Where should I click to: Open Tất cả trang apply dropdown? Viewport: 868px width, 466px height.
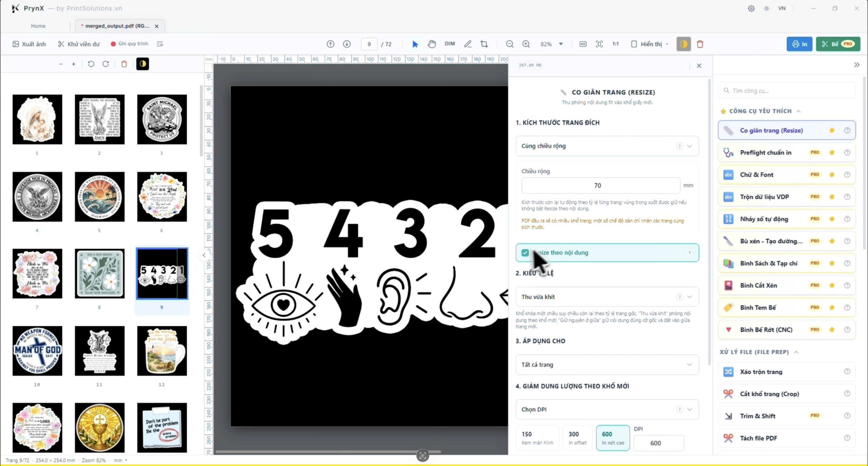607,365
